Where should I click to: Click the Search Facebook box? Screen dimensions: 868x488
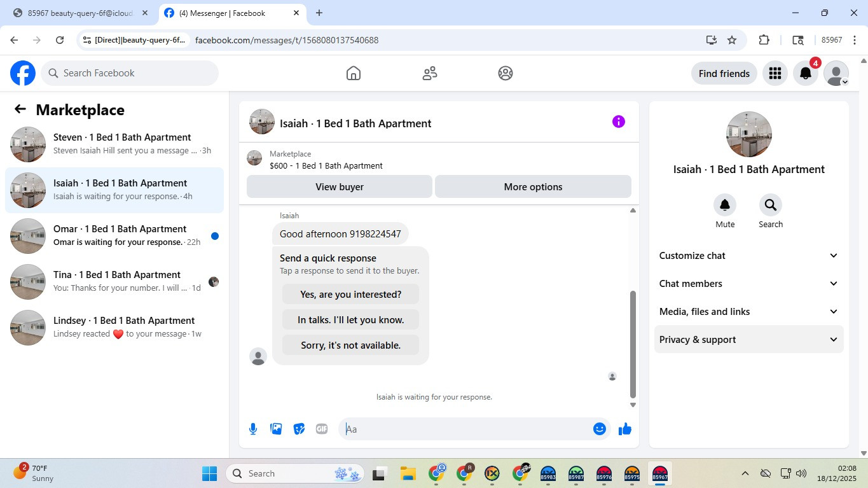point(130,73)
